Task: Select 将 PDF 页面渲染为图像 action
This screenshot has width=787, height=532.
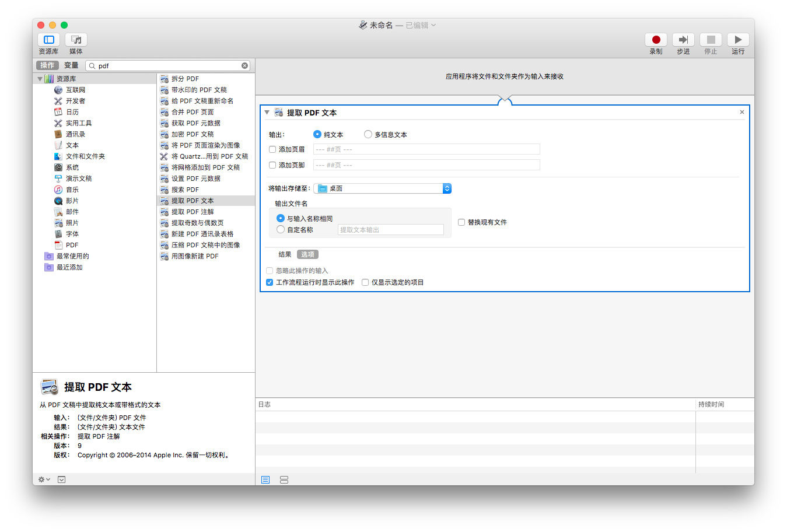Action: click(x=206, y=145)
